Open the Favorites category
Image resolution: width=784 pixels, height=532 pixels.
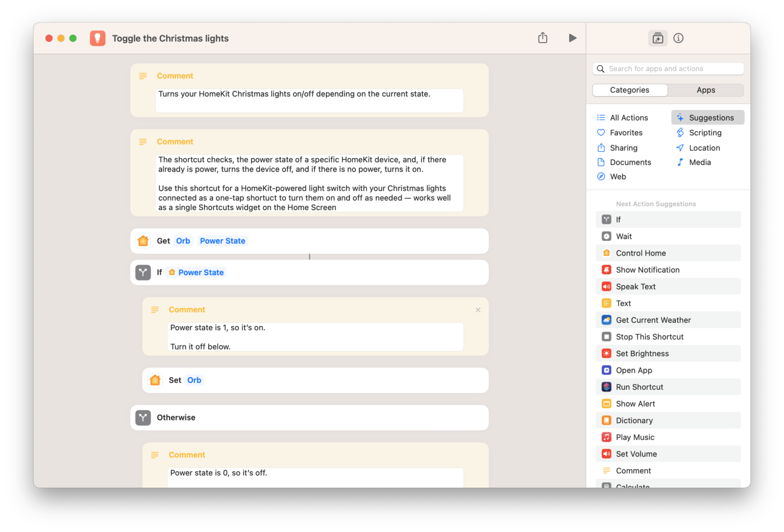pos(626,133)
